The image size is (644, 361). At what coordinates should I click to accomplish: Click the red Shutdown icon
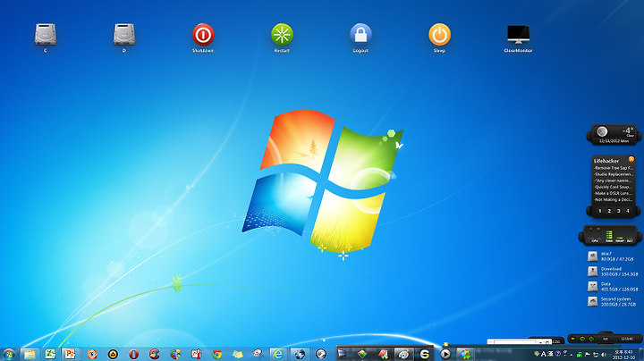pyautogui.click(x=203, y=35)
